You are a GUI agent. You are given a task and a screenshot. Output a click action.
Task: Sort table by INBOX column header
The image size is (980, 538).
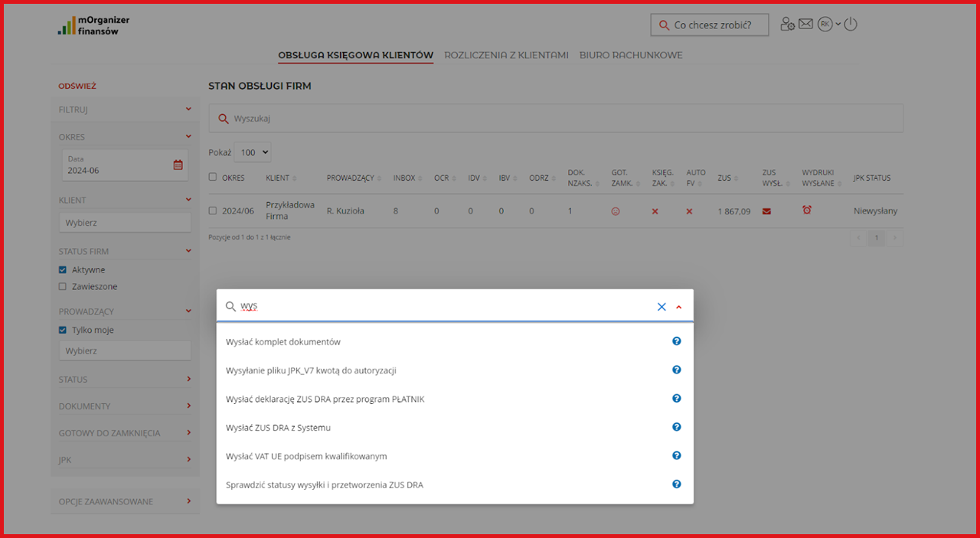(407, 178)
